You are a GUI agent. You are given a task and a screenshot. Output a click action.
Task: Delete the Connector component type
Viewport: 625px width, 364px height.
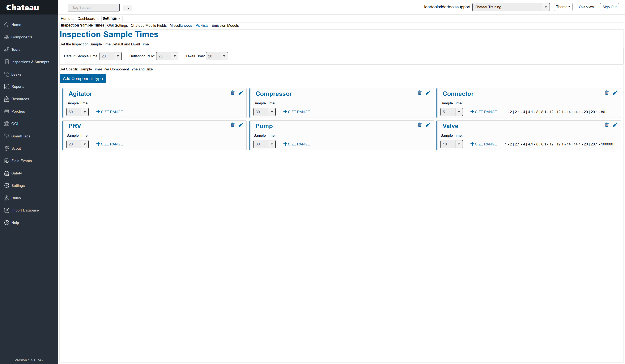[607, 93]
